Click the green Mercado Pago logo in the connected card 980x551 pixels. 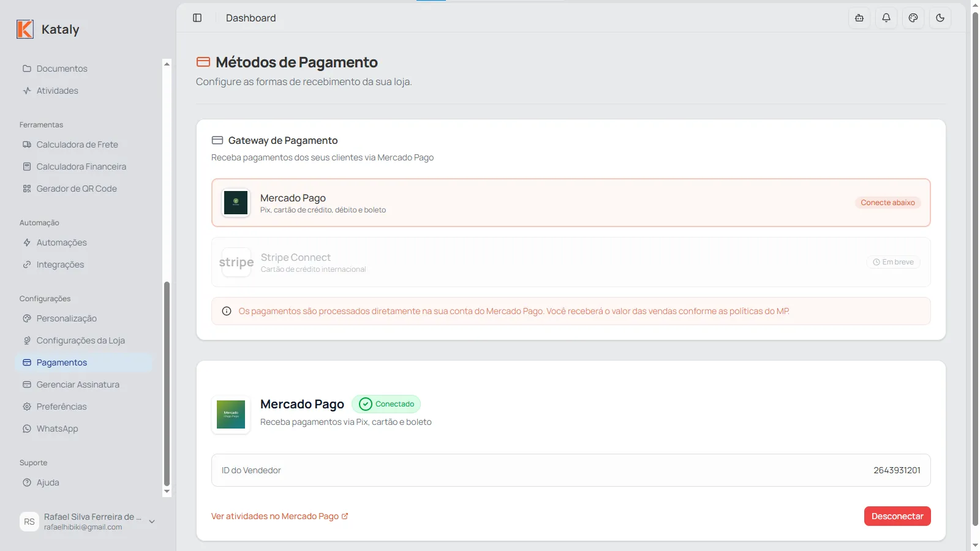pyautogui.click(x=231, y=414)
